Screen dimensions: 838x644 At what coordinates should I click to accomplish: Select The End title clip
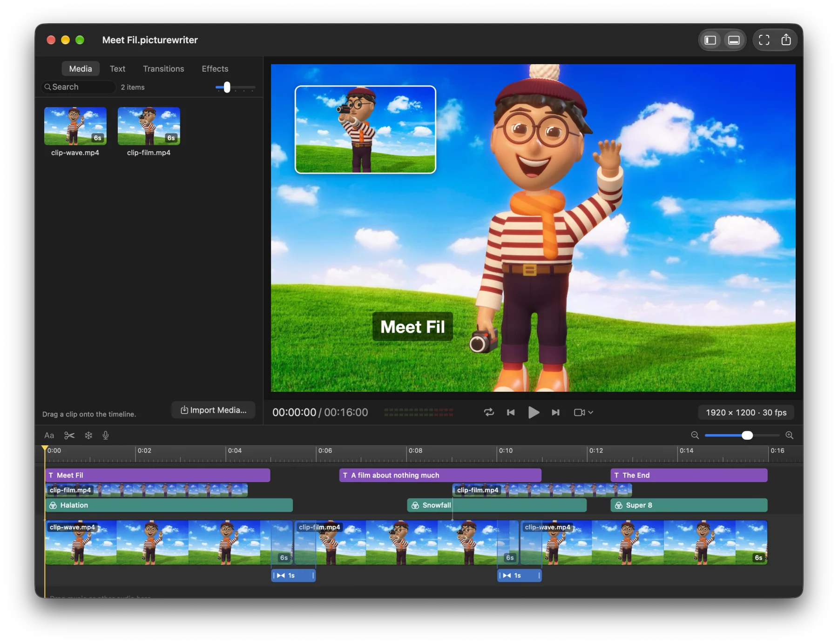pos(689,475)
